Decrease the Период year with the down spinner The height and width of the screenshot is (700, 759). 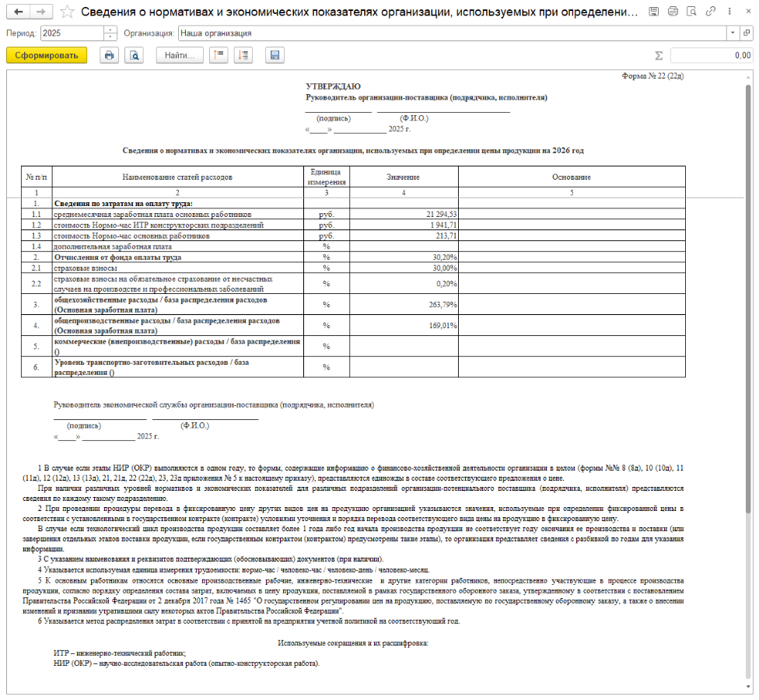[x=111, y=37]
